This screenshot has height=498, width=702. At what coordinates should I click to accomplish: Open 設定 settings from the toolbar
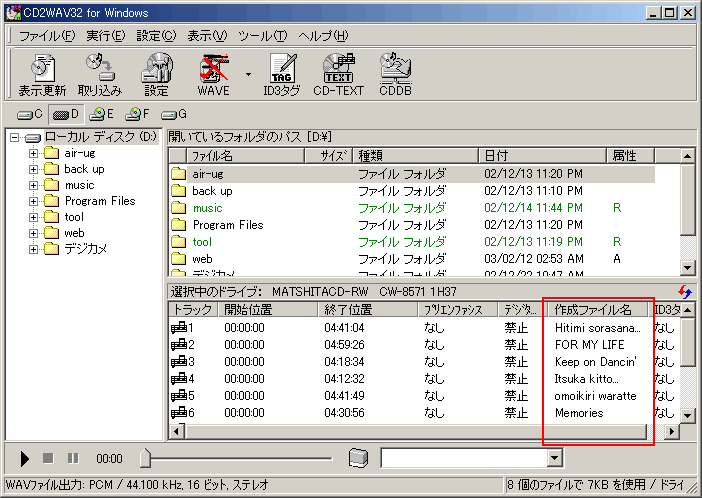[156, 74]
